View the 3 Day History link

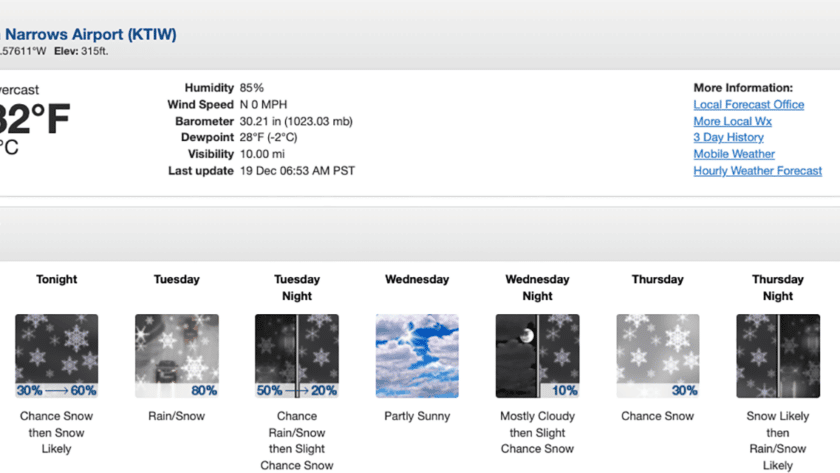click(x=729, y=137)
